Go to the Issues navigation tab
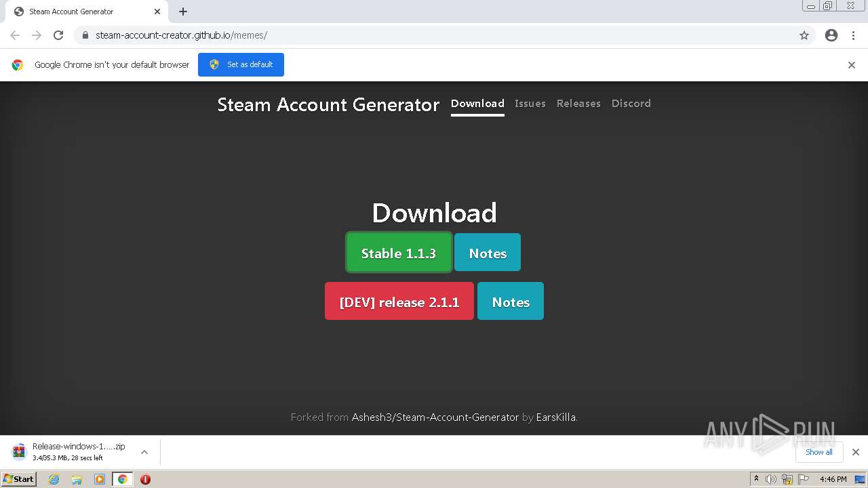 [530, 104]
